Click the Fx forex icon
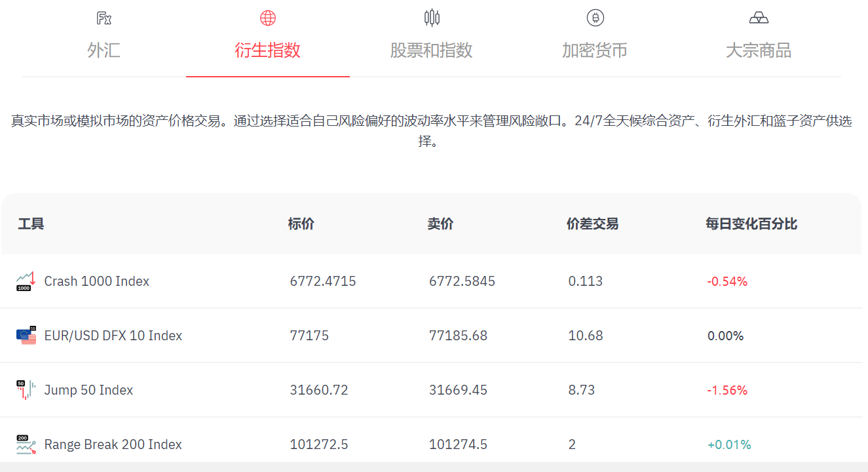 [x=104, y=18]
